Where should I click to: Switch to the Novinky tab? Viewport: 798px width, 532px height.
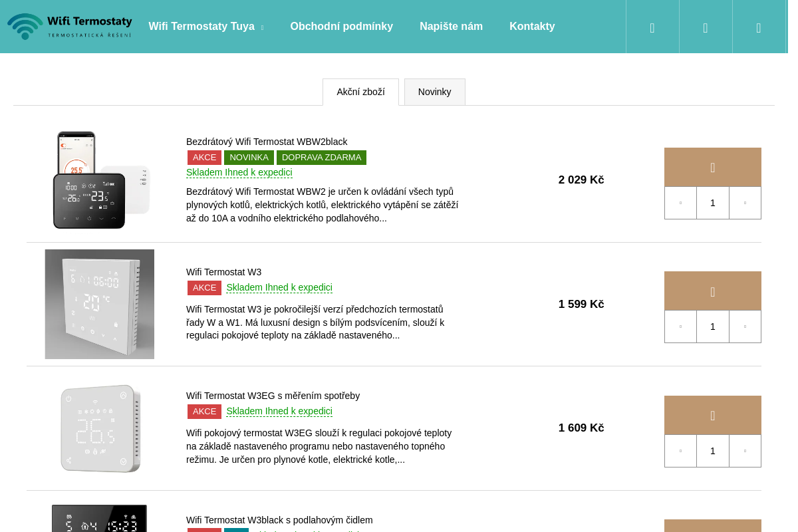(435, 92)
